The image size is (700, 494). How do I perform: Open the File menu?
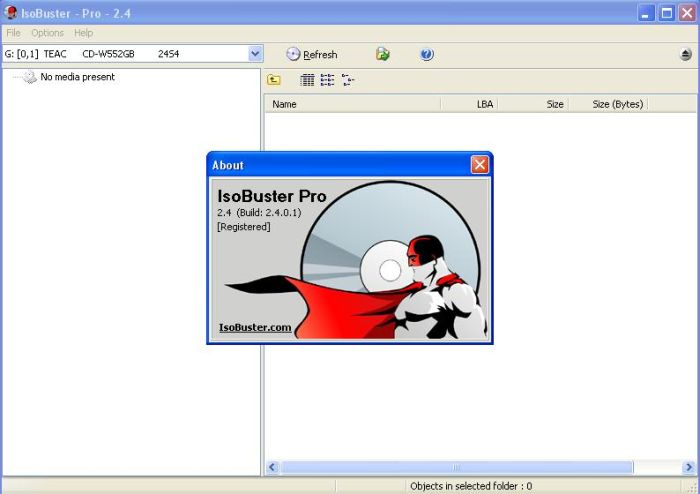point(13,33)
